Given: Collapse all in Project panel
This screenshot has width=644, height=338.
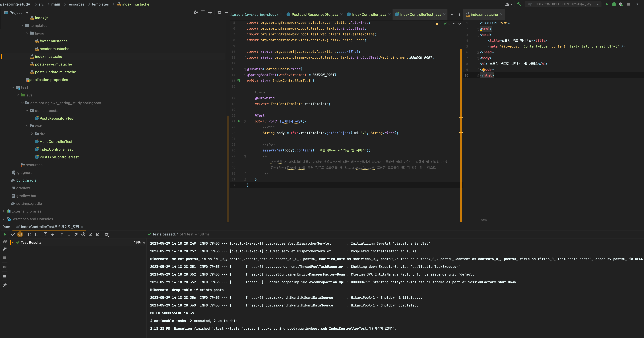Looking at the screenshot, I should [x=210, y=13].
